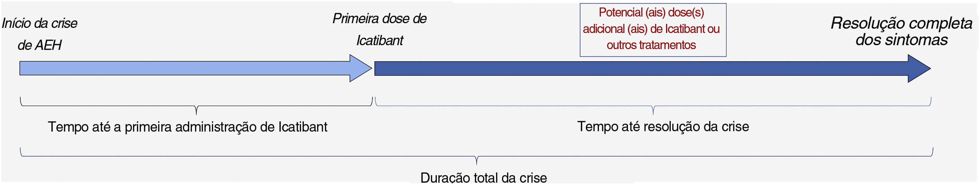980x185 pixels.
Task: Click the 'de AEH' text
Action: click(40, 45)
